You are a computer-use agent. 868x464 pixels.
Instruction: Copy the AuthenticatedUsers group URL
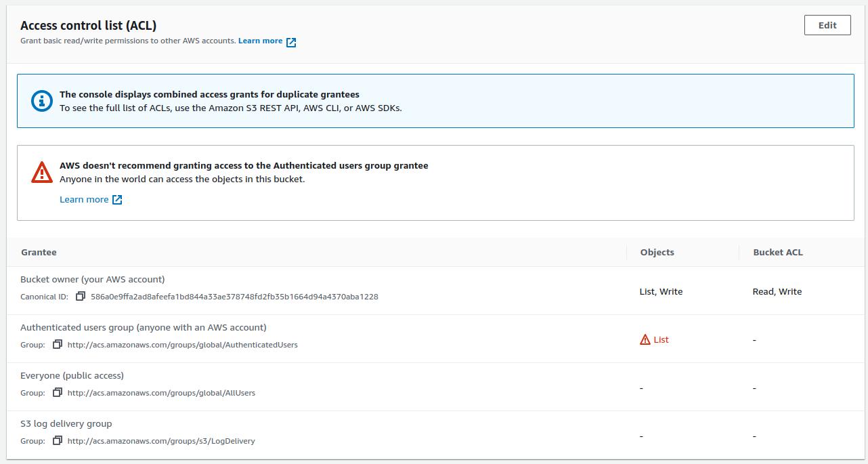point(58,344)
